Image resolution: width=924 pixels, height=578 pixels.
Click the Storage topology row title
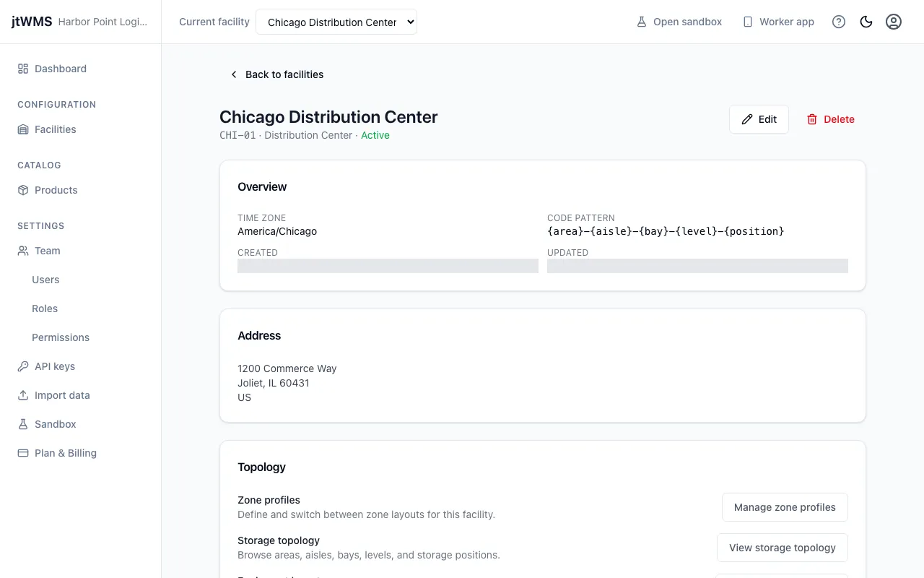(x=279, y=540)
